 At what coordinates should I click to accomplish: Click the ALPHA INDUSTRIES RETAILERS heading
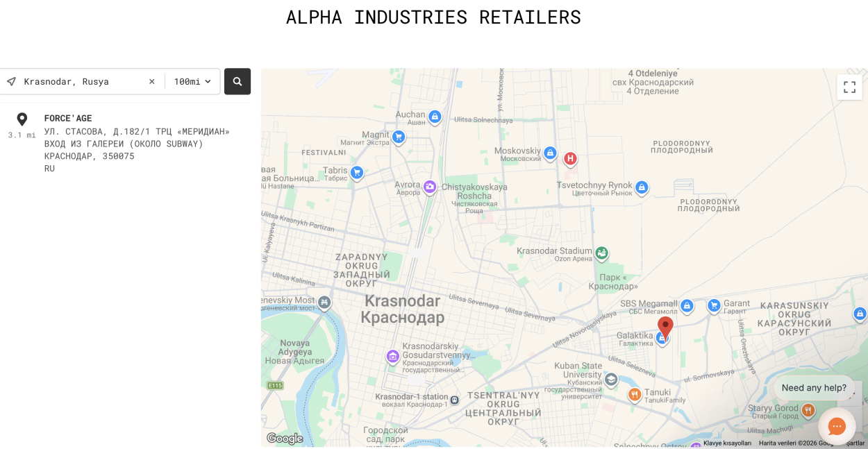433,17
